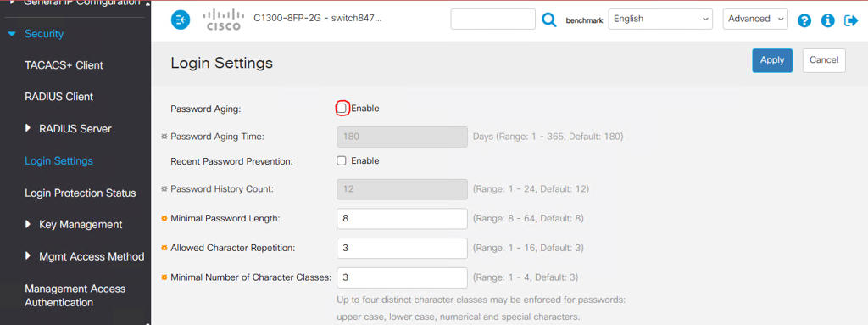Click the logout icon

click(851, 20)
